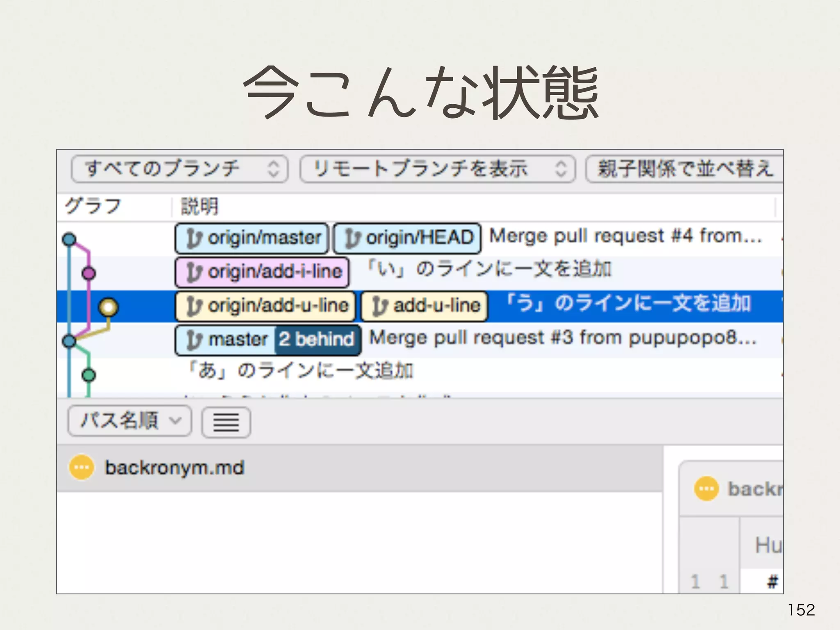The image size is (840, 630).
Task: Open the リモートブランチを表示 dropdown
Action: click(x=437, y=169)
